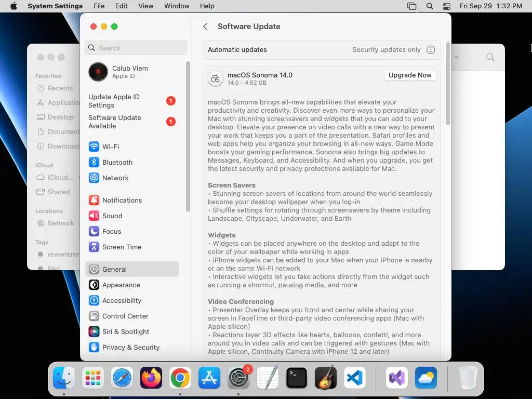Open Weather app from the Dock
This screenshot has height=399, width=532.
pos(426,378)
